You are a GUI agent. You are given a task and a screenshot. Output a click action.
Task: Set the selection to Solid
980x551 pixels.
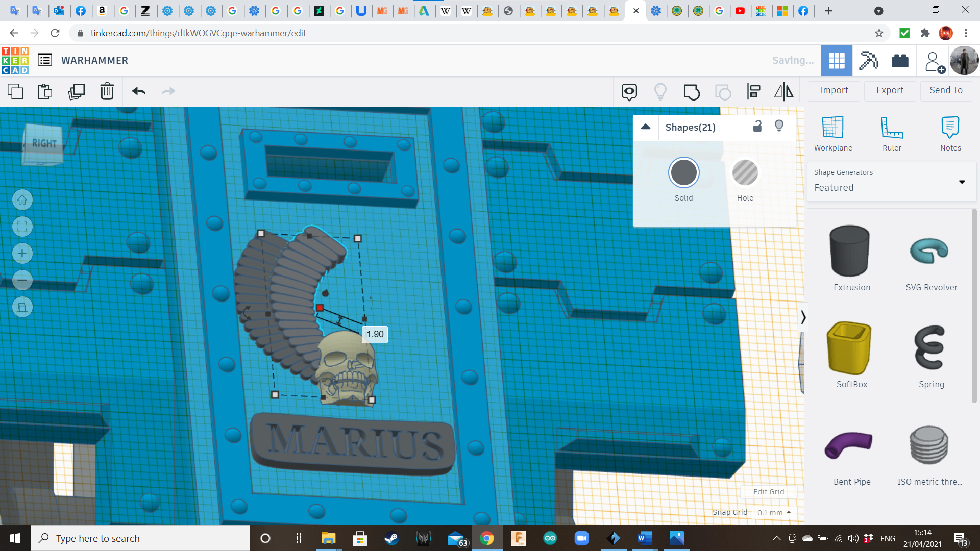click(x=683, y=173)
